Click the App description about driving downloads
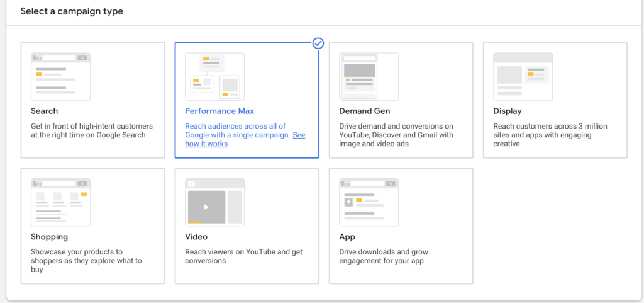The image size is (644, 303). [384, 256]
